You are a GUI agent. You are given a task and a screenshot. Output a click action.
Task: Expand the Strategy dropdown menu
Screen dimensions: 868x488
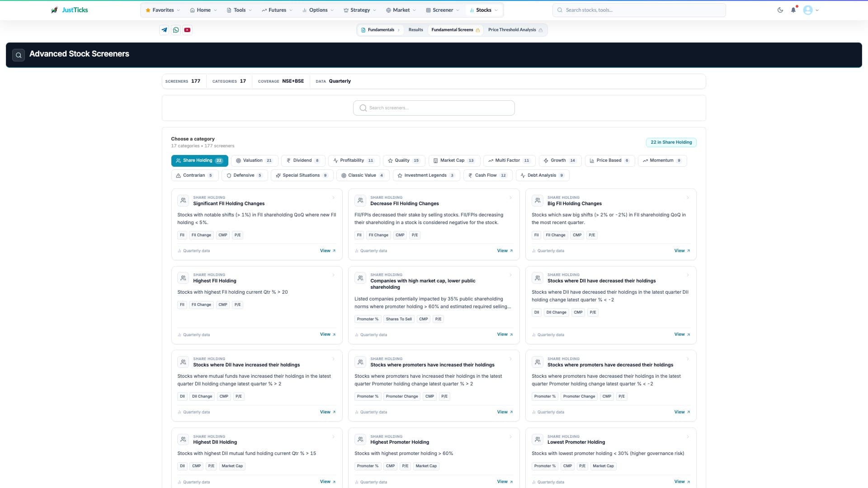pos(360,10)
